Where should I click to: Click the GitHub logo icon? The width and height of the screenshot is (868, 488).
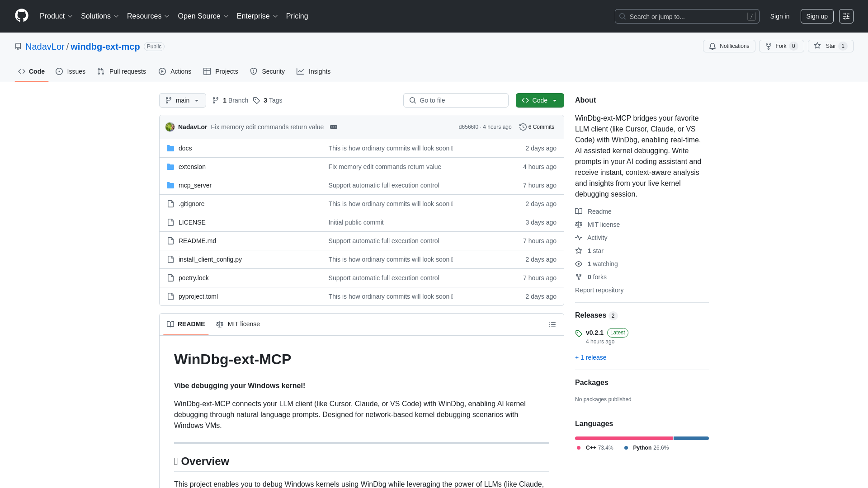click(22, 16)
